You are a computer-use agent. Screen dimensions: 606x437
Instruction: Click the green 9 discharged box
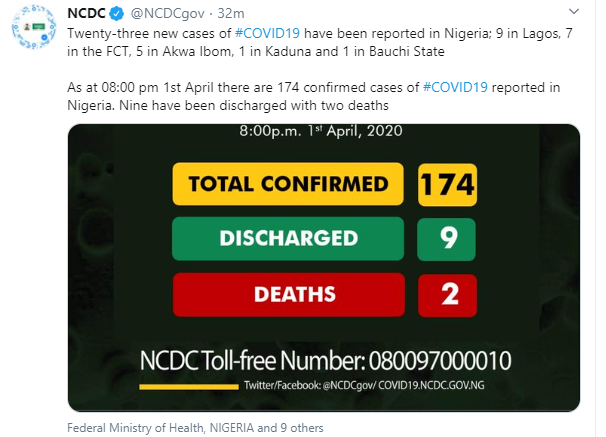pos(446,239)
